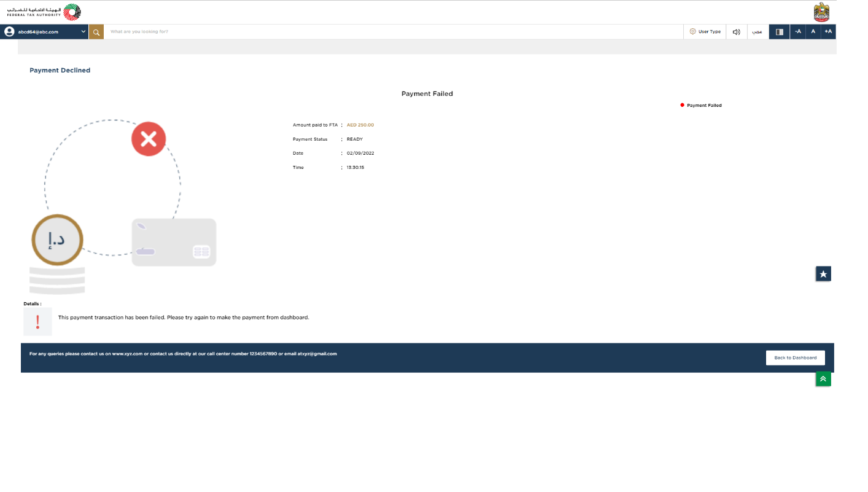Reset font size with A
This screenshot has width=868, height=492.
[813, 31]
